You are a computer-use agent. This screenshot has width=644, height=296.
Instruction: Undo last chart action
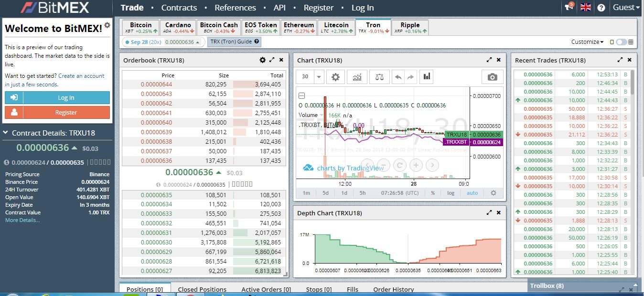398,77
